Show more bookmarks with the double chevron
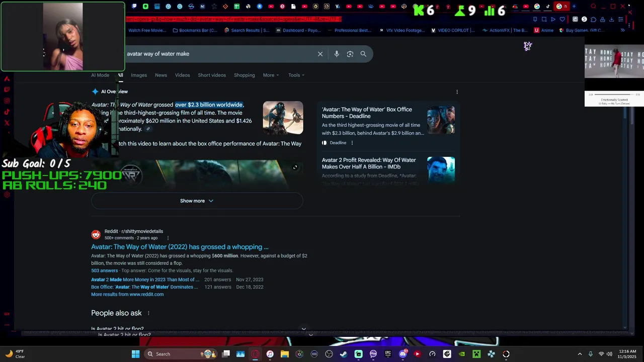Viewport: 644px width, 362px height. point(622,30)
